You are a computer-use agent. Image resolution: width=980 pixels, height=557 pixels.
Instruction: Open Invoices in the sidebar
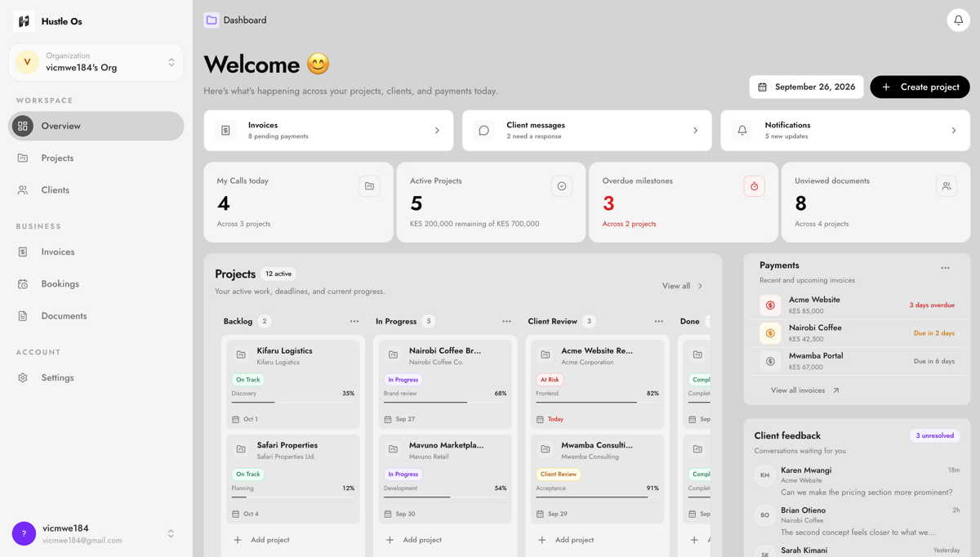click(x=96, y=252)
